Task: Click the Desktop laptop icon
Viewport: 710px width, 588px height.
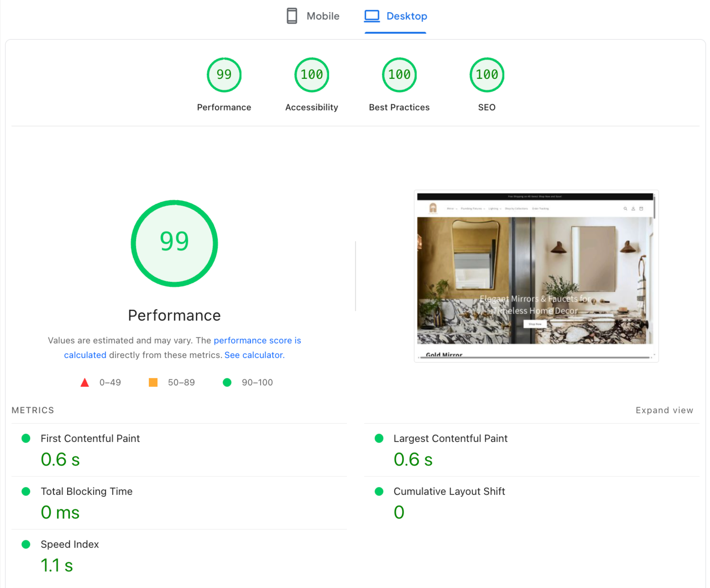Action: (372, 16)
